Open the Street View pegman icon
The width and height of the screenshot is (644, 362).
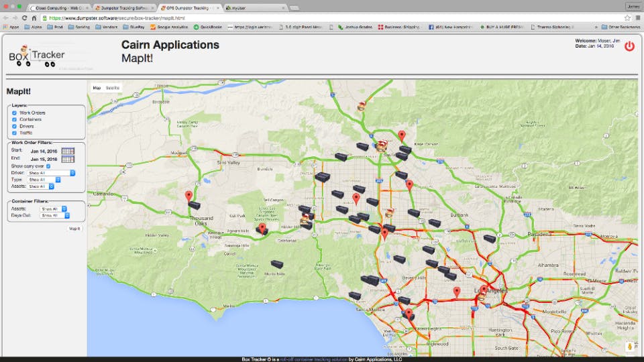click(630, 347)
